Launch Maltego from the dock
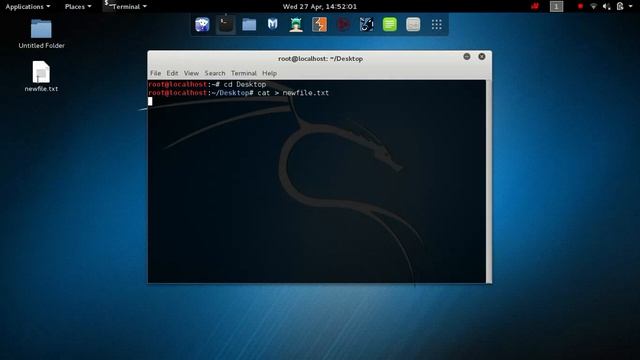640x360 pixels. pos(366,24)
